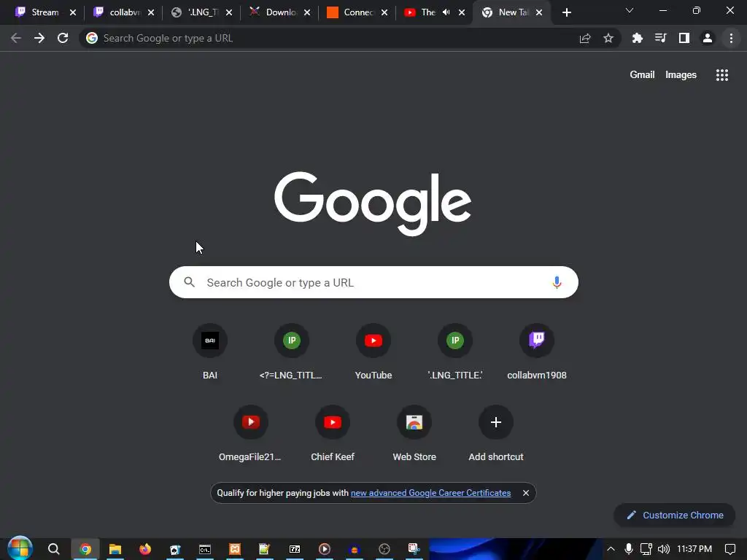Close the Stream tab
Viewport: 747px width, 560px height.
tap(73, 12)
